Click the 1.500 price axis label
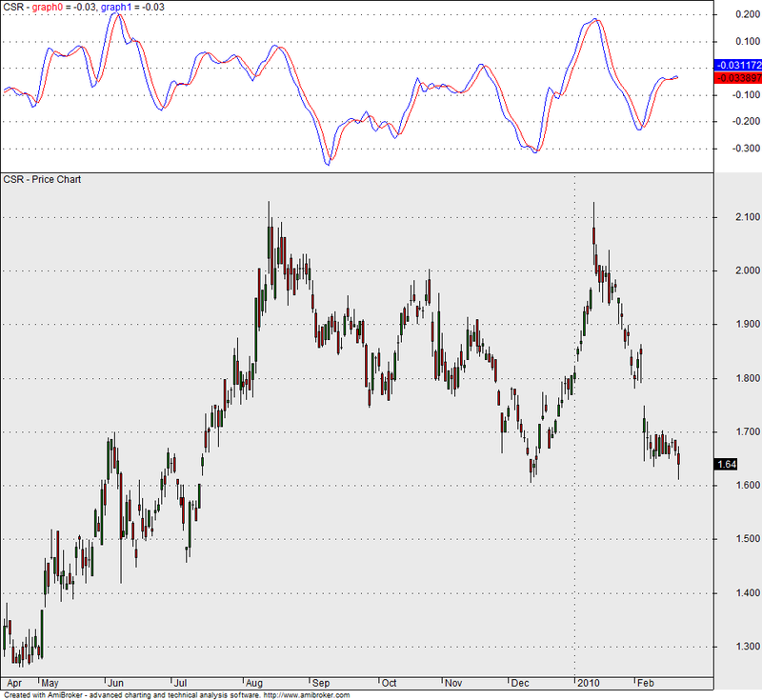762x700 pixels. [748, 539]
